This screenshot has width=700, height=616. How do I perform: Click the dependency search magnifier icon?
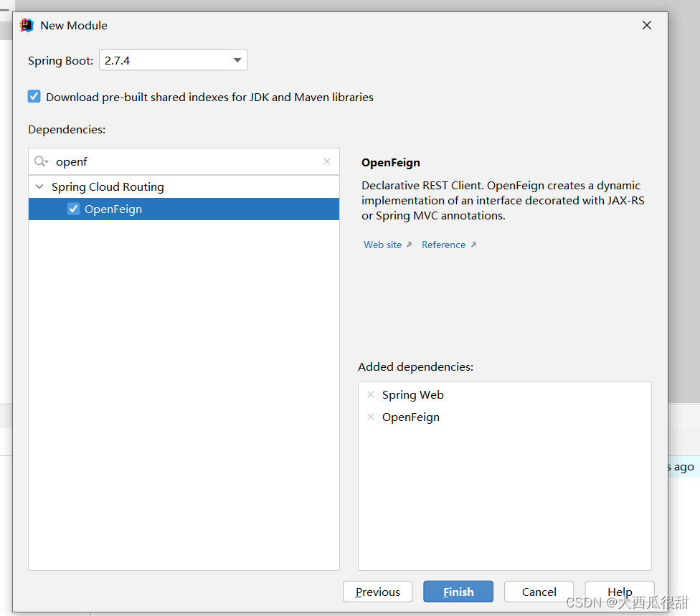coord(41,161)
